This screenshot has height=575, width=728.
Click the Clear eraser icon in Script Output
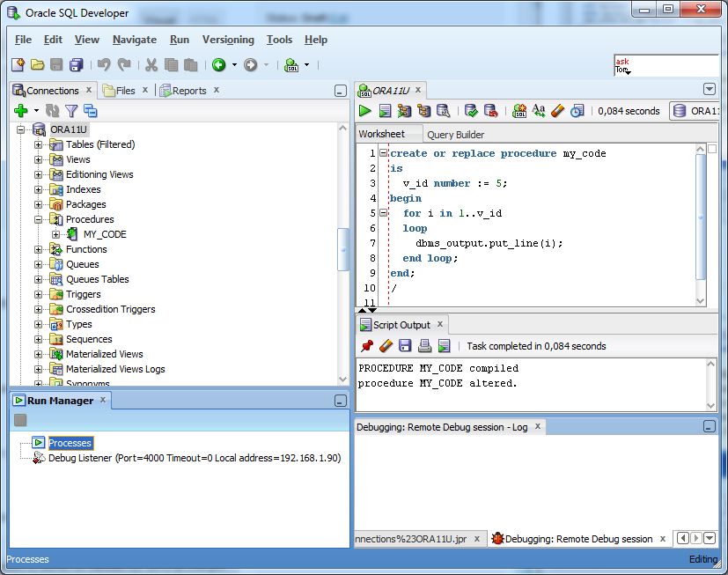[x=386, y=345]
